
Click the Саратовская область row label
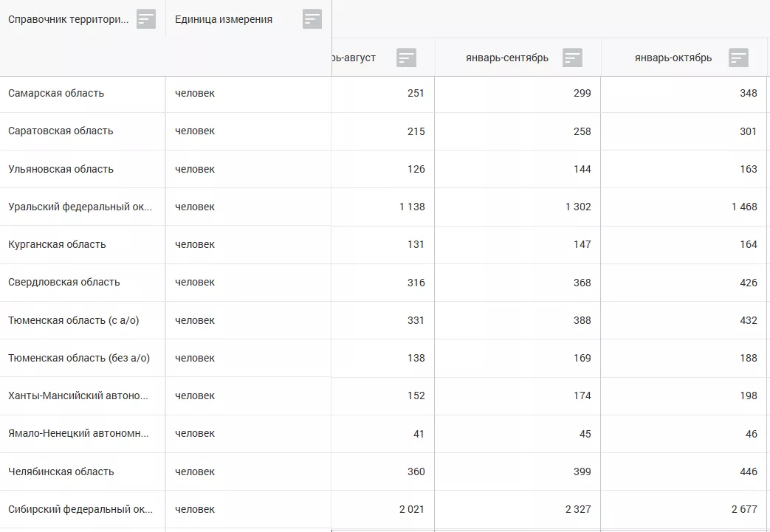click(61, 131)
